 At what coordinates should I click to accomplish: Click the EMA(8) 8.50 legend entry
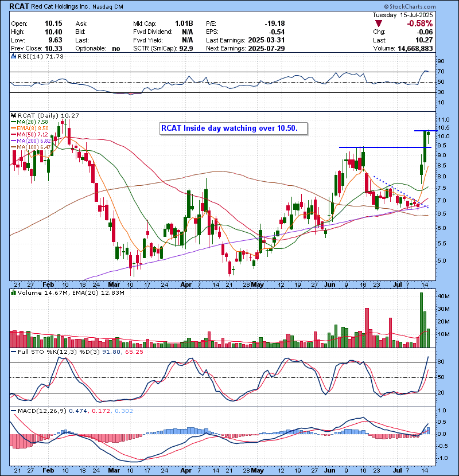pyautogui.click(x=30, y=128)
